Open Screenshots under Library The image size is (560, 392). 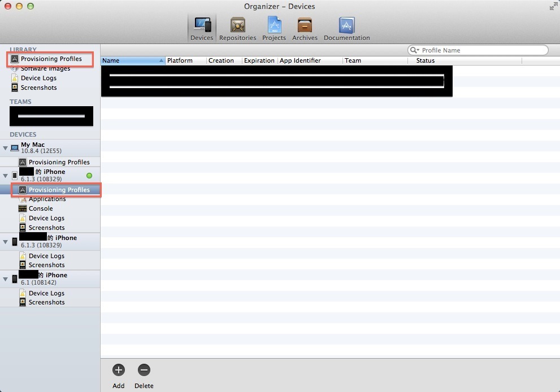coord(38,88)
